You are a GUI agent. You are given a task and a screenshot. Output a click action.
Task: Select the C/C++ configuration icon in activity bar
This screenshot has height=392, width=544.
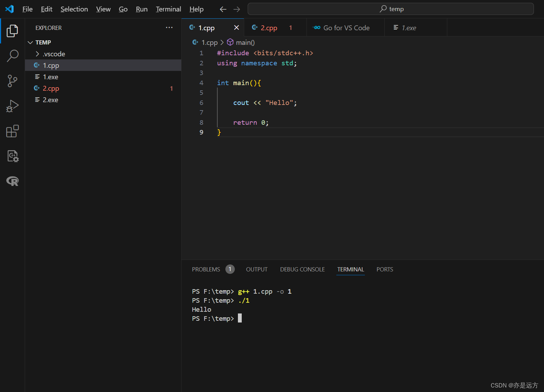tap(13, 156)
